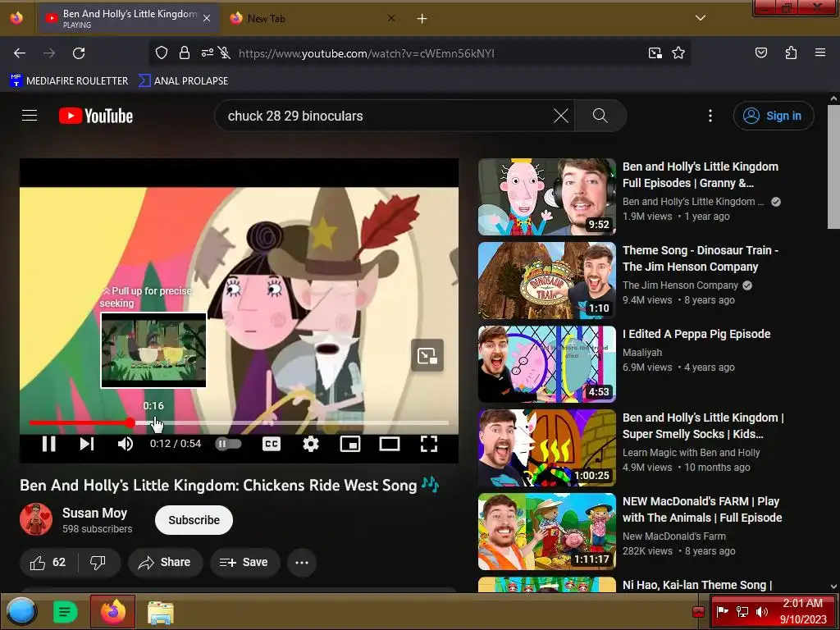The width and height of the screenshot is (840, 630).
Task: Click the progress bar scrubber handle
Action: 130,423
